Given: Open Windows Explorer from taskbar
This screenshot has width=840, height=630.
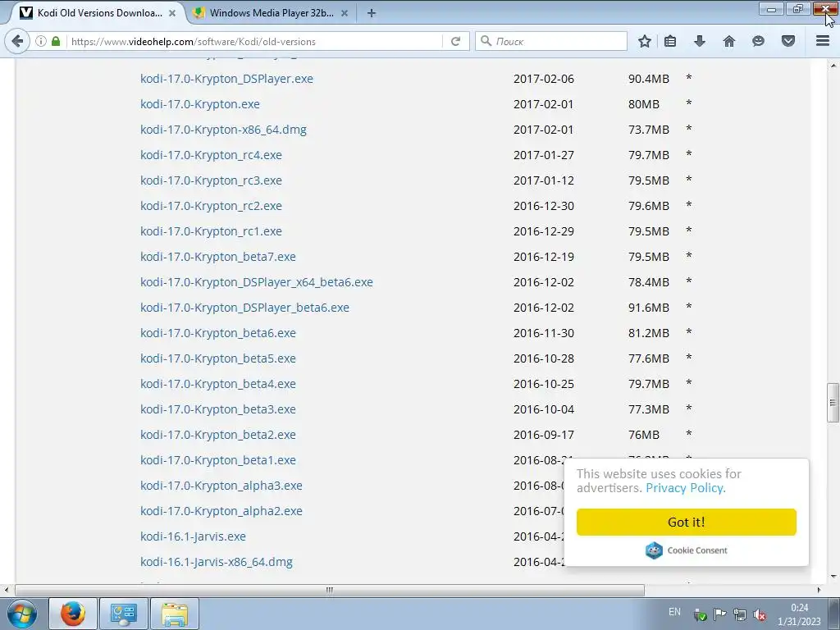Looking at the screenshot, I should [175, 614].
